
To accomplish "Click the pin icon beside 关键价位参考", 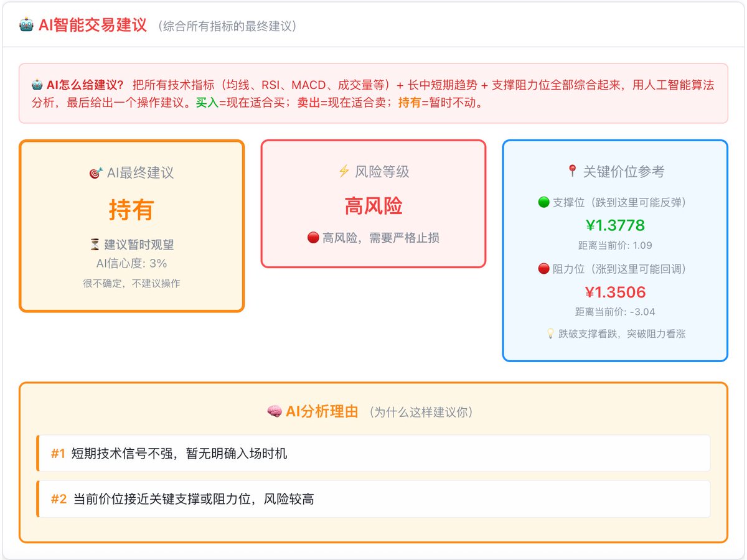I will pos(572,171).
